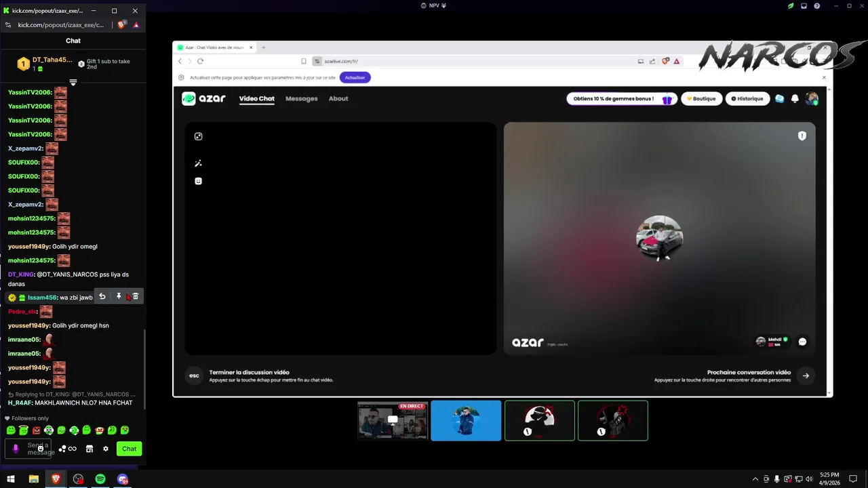The width and height of the screenshot is (868, 488).
Task: Open the Historique button
Action: (747, 99)
